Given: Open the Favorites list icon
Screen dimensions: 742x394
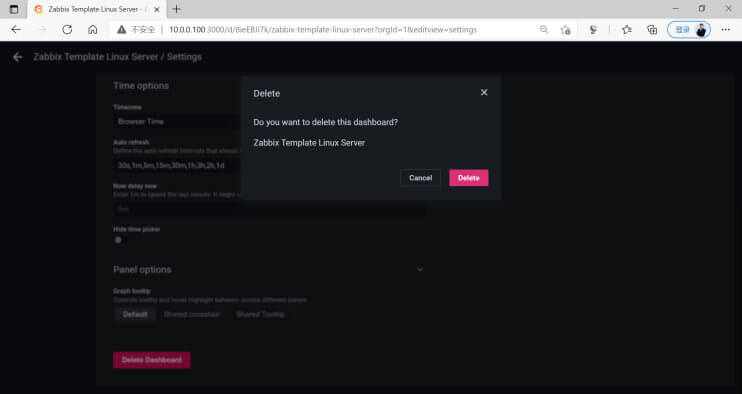Looking at the screenshot, I should coord(627,30).
